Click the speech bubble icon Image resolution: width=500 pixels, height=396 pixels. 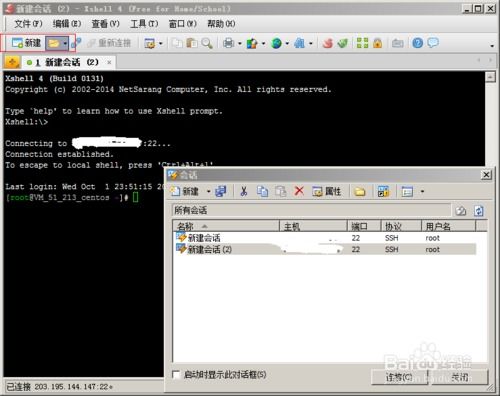tap(433, 43)
